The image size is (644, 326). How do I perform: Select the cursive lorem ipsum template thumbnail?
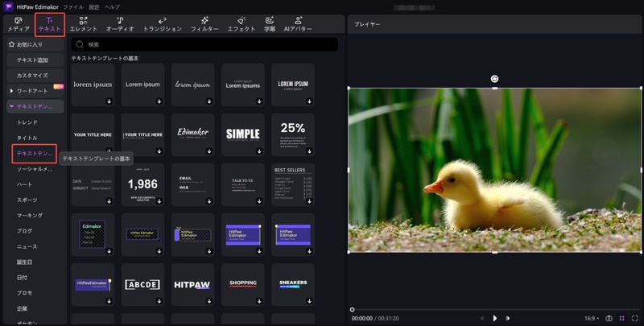[x=192, y=85]
